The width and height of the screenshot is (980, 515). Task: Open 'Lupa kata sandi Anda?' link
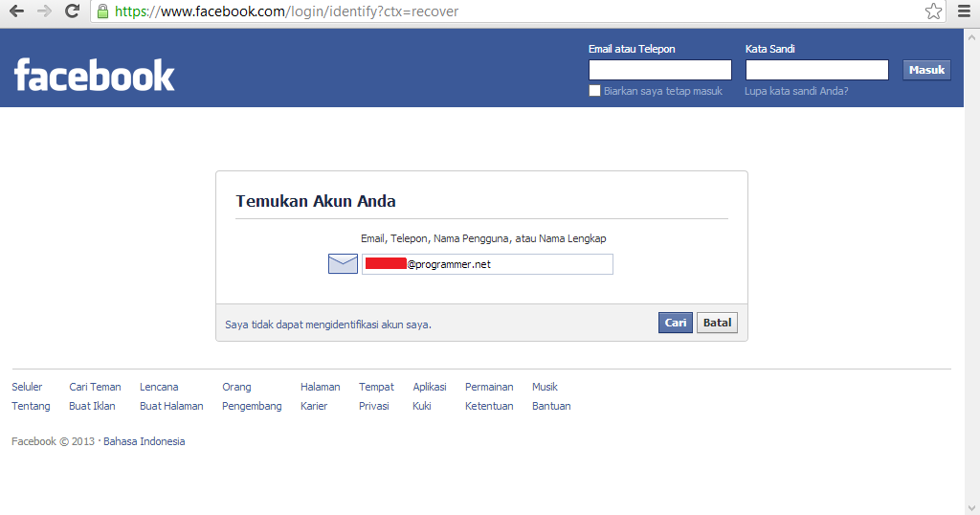click(x=796, y=91)
